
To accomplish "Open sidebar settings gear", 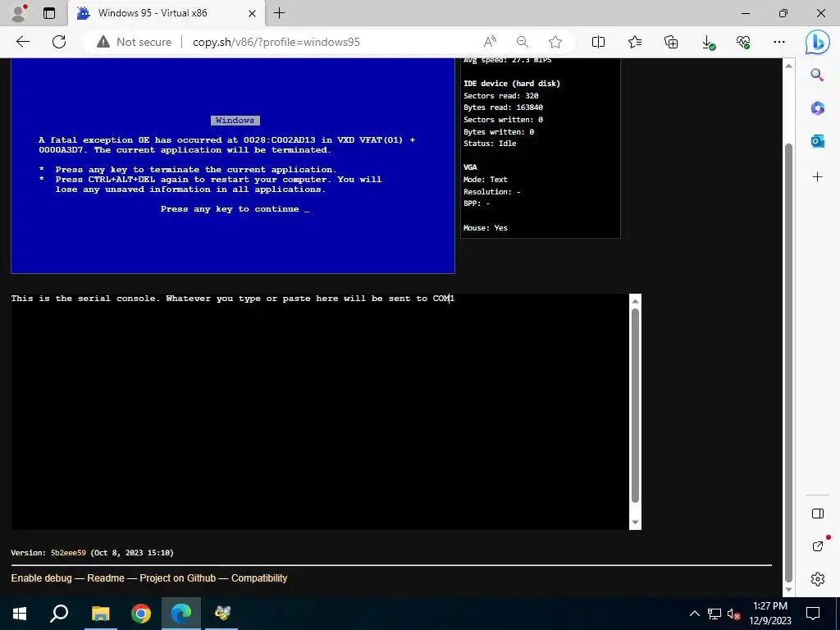I will 818,579.
